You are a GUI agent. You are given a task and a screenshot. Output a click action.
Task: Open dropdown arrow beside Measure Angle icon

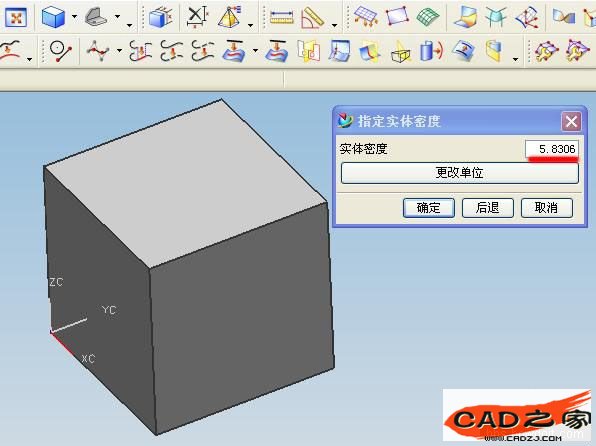(334, 25)
